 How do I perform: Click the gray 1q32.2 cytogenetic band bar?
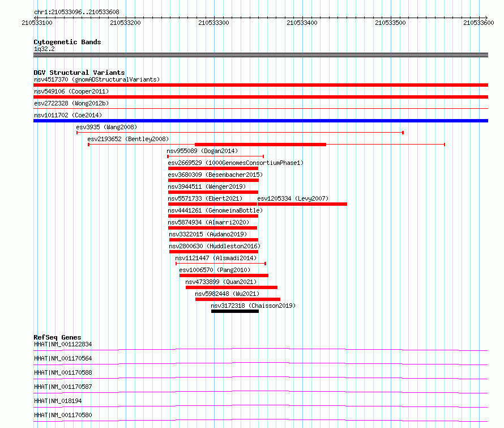[x=260, y=55]
